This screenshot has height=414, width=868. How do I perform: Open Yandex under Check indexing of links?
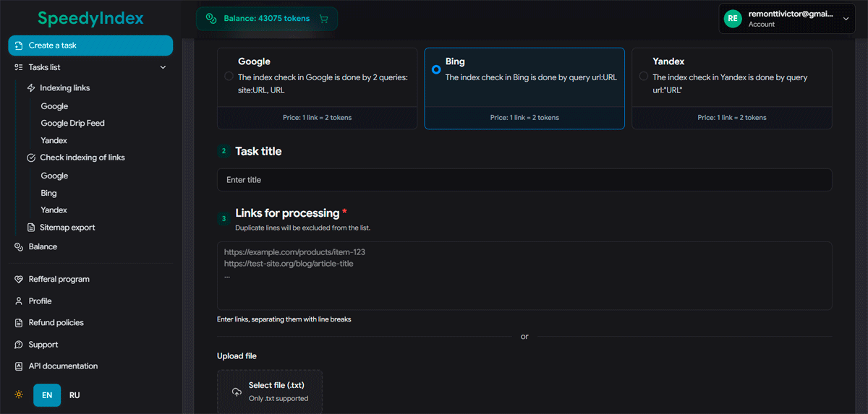(54, 210)
